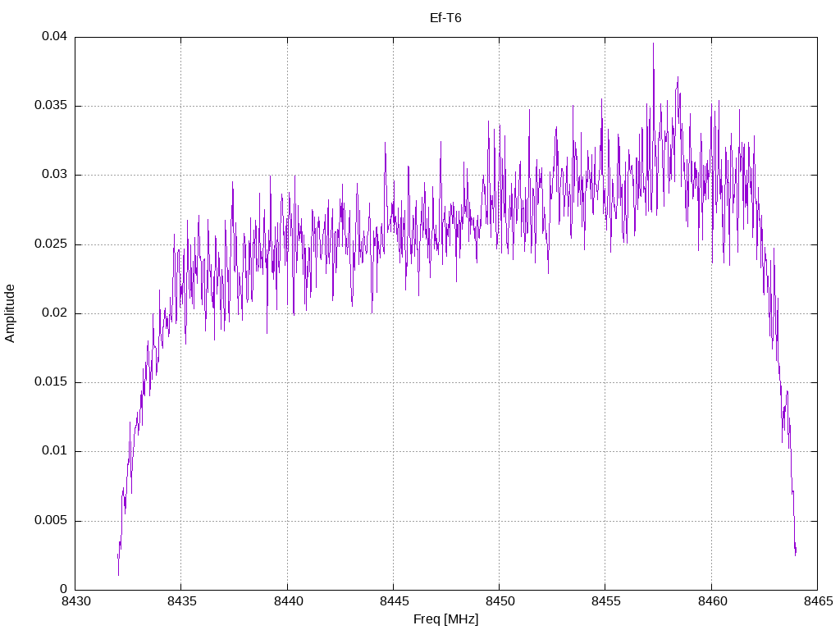Click the x-axis tick label 8435

(181, 601)
